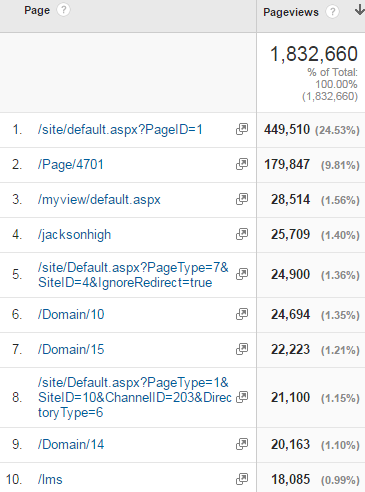The width and height of the screenshot is (365, 492).
Task: Open the /lms page link
Action: click(50, 479)
